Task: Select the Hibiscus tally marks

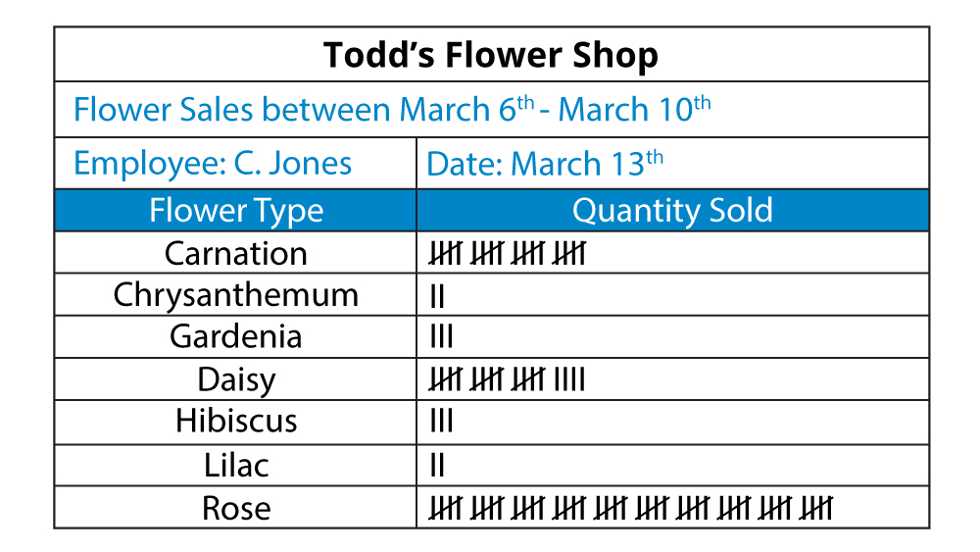Action: [x=441, y=423]
